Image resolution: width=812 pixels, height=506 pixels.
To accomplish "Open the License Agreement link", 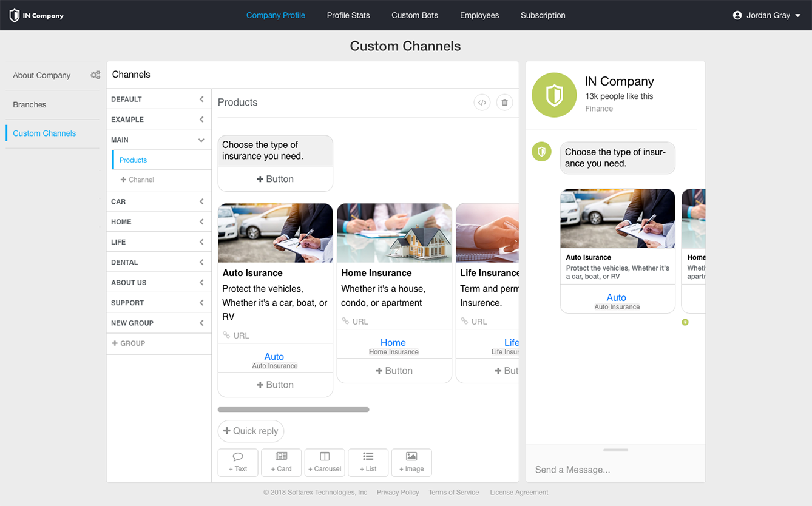I will click(x=519, y=493).
